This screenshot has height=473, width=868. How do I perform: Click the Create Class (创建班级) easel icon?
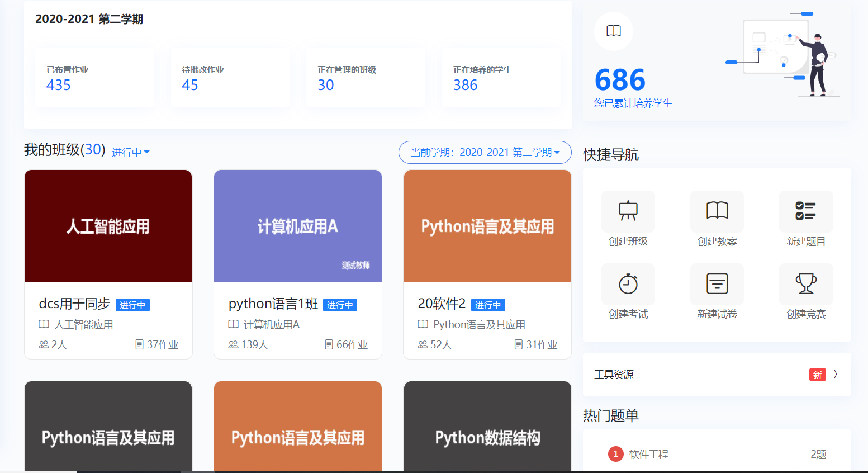(x=628, y=211)
